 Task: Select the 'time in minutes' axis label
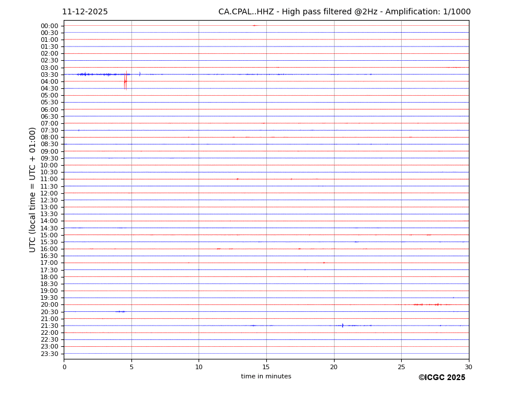tap(266, 377)
